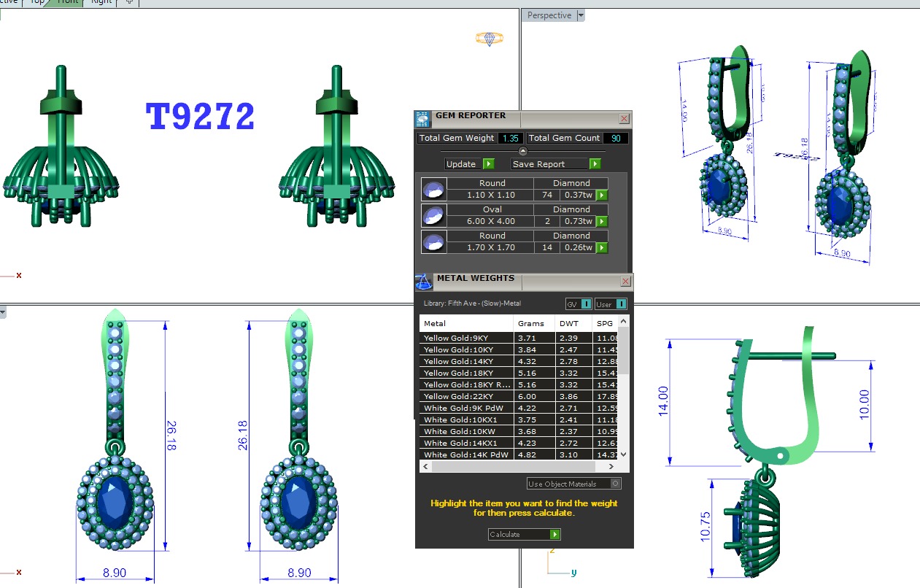Switch to the Right viewport tab
920x588 pixels.
[101, 2]
